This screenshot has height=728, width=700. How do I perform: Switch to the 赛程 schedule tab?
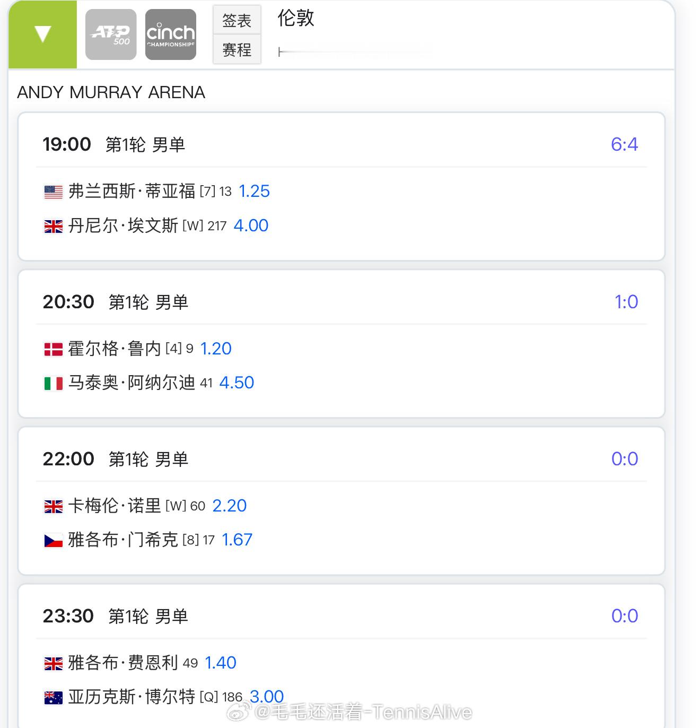237,49
